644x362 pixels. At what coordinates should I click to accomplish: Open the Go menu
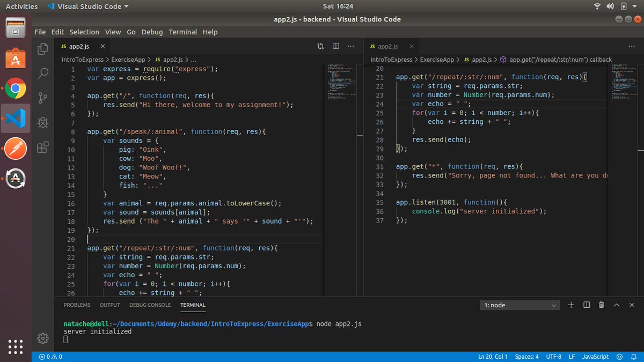[x=131, y=32]
